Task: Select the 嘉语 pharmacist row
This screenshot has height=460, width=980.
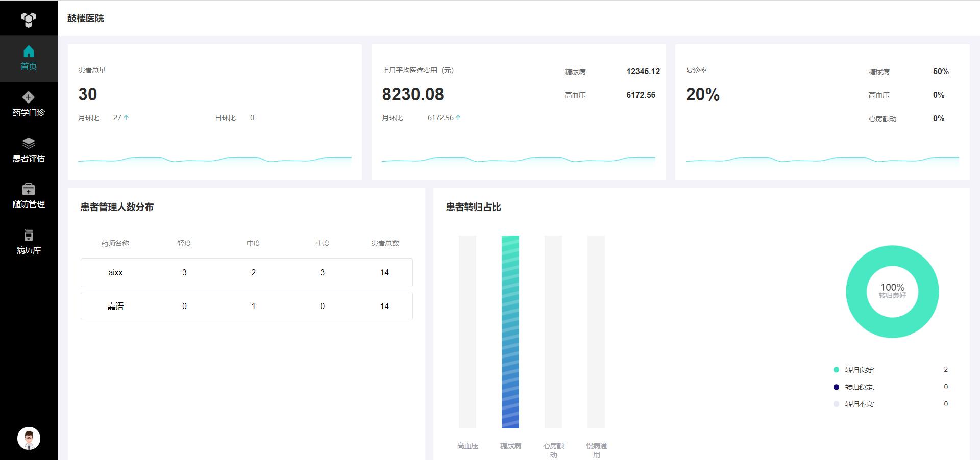Action: [x=247, y=306]
